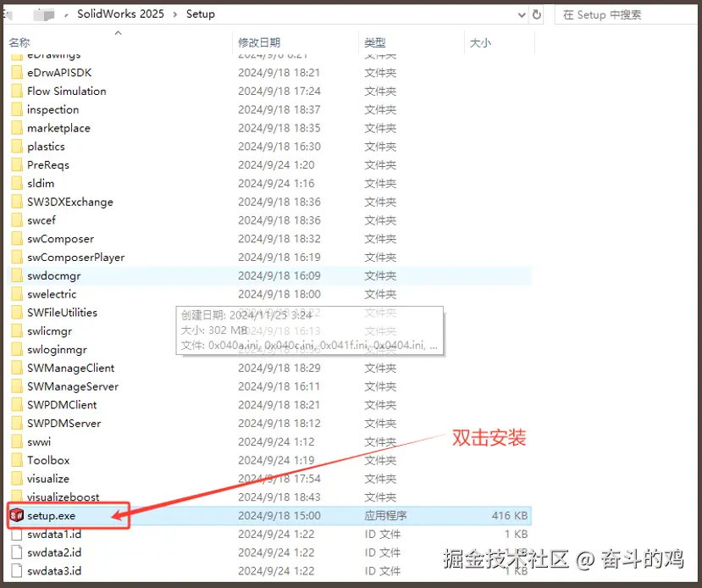Image resolution: width=702 pixels, height=588 pixels.
Task: Navigate to SolidWorks 2025 in breadcrumb
Action: point(120,14)
